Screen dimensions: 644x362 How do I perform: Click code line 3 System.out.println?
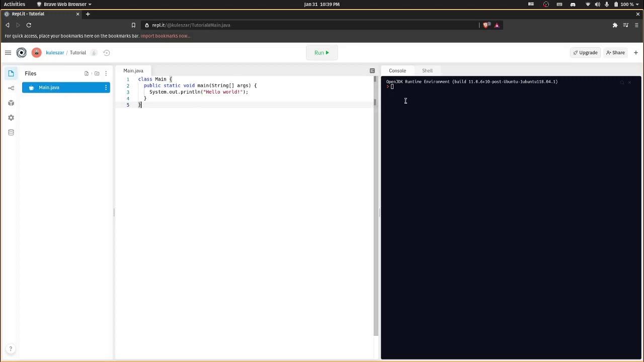click(x=199, y=92)
